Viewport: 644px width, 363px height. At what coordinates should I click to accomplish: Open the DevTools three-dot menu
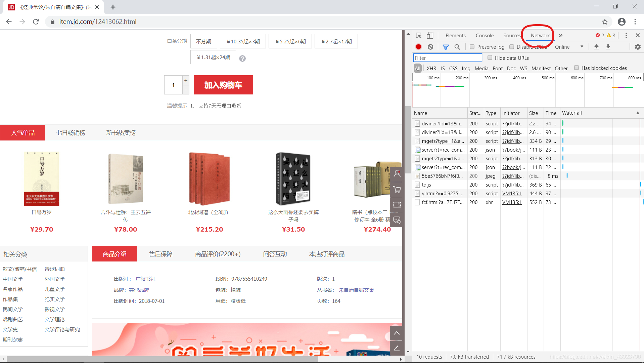tap(626, 35)
